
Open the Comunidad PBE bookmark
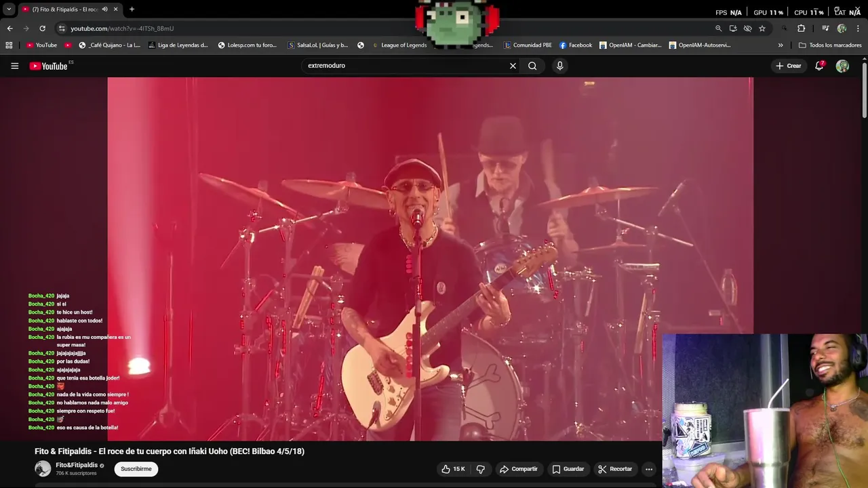pyautogui.click(x=528, y=45)
